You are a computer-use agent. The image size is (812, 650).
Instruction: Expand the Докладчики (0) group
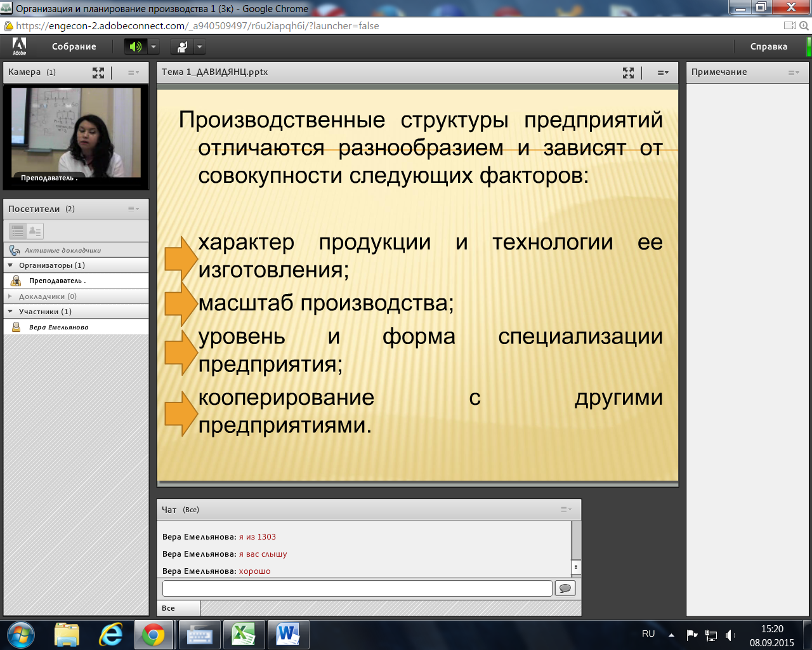(10, 296)
